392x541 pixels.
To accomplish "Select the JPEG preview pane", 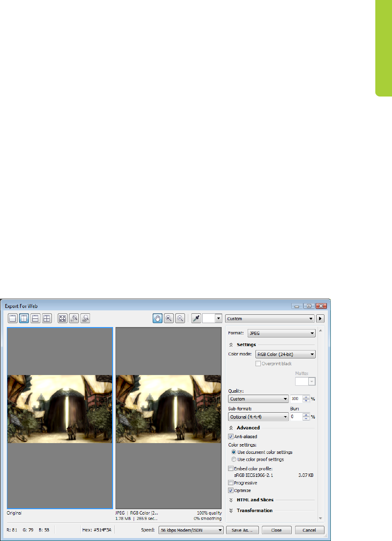I will click(x=168, y=418).
